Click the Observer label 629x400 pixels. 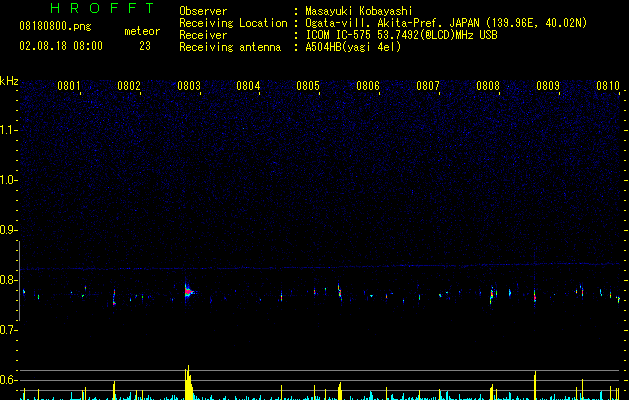[x=203, y=11]
